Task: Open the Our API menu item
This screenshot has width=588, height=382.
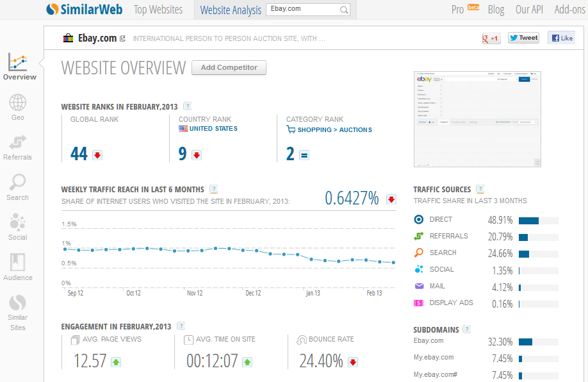Action: pyautogui.click(x=529, y=10)
